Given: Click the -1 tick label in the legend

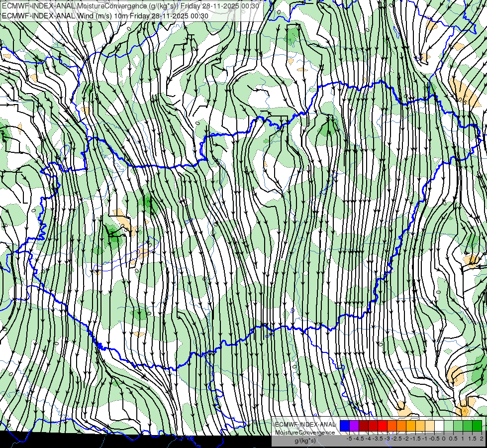Looking at the screenshot, I should pos(425,439).
